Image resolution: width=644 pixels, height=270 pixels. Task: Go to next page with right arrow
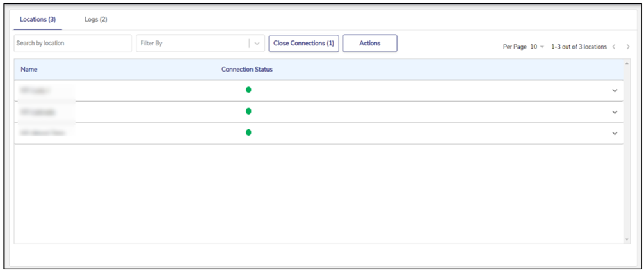point(628,47)
